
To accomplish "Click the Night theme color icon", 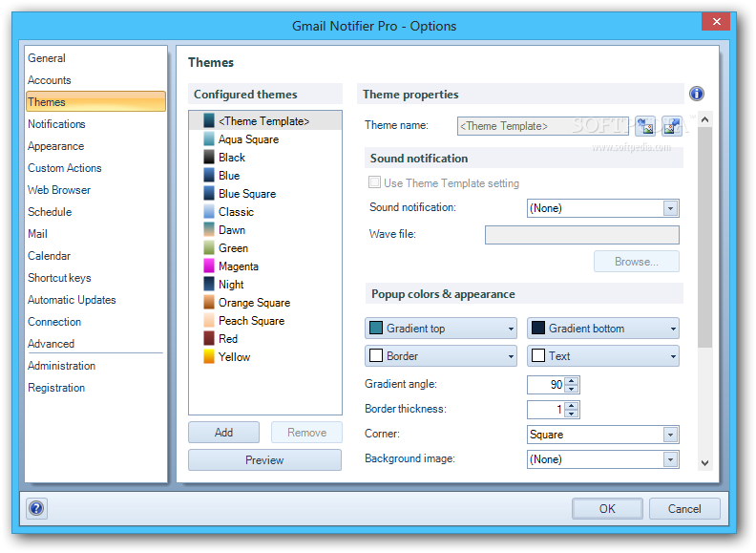I will coord(209,285).
